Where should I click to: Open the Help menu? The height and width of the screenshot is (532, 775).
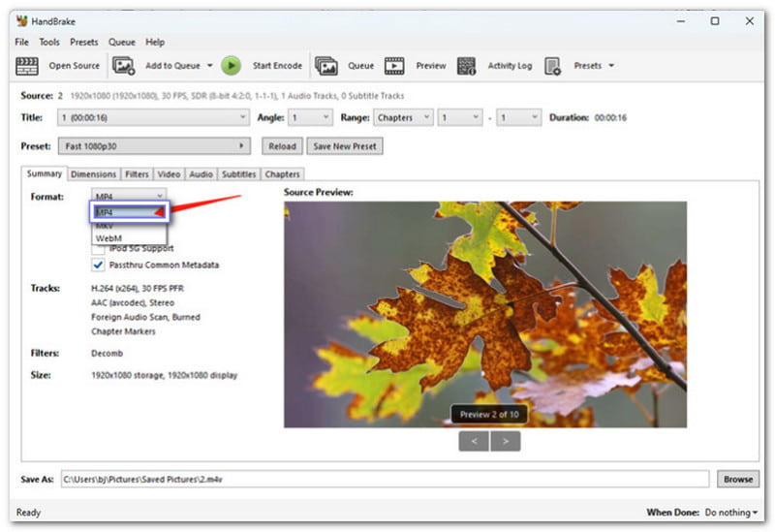(x=155, y=42)
